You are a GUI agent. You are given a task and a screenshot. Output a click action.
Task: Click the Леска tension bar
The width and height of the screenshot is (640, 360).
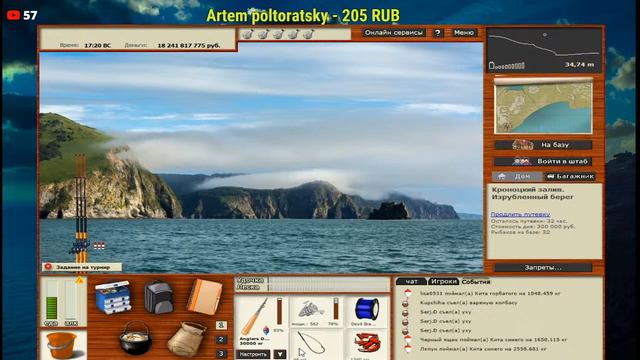coord(328,287)
